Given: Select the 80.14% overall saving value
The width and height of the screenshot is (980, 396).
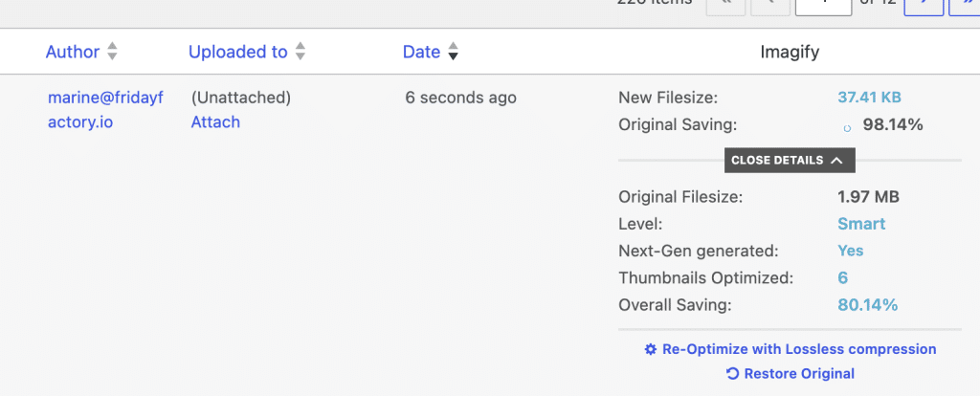Looking at the screenshot, I should pos(867,305).
